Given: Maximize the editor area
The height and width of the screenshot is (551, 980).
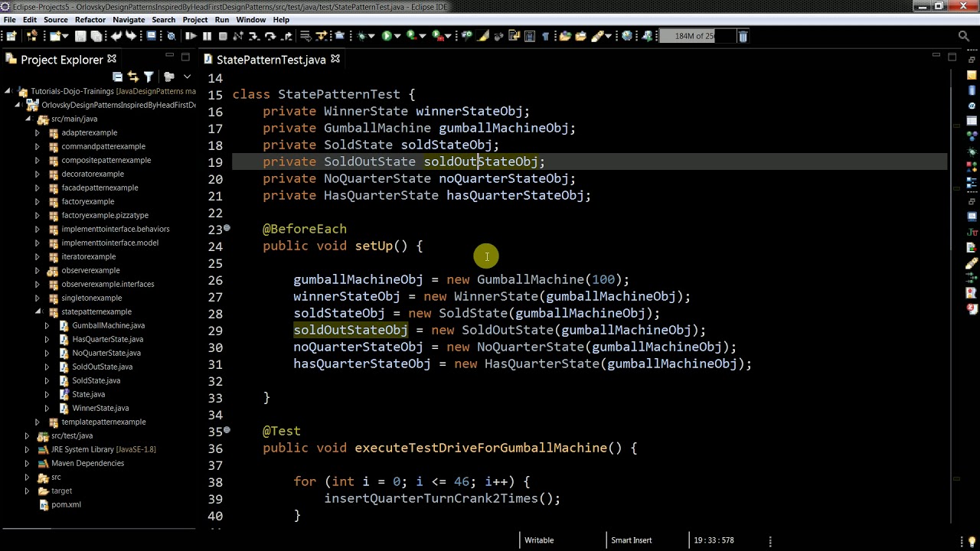Looking at the screenshot, I should tap(952, 57).
